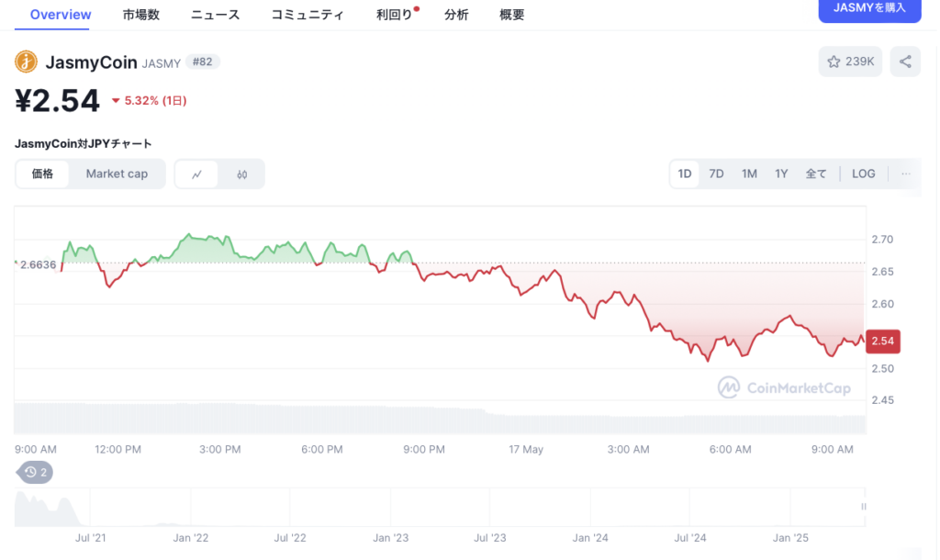Click the range selector pause handle
The height and width of the screenshot is (560, 940).
coord(863,507)
